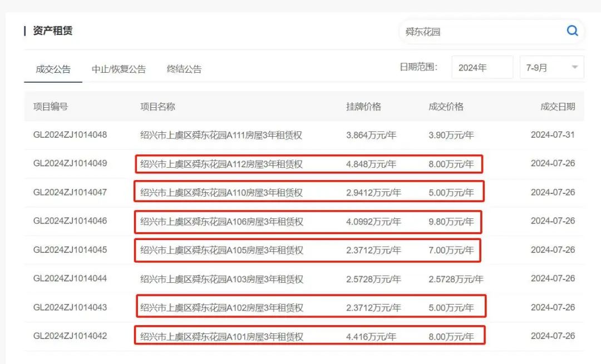
Task: Open project 舜东花园A103房屋3年租赁权
Action: (221, 279)
